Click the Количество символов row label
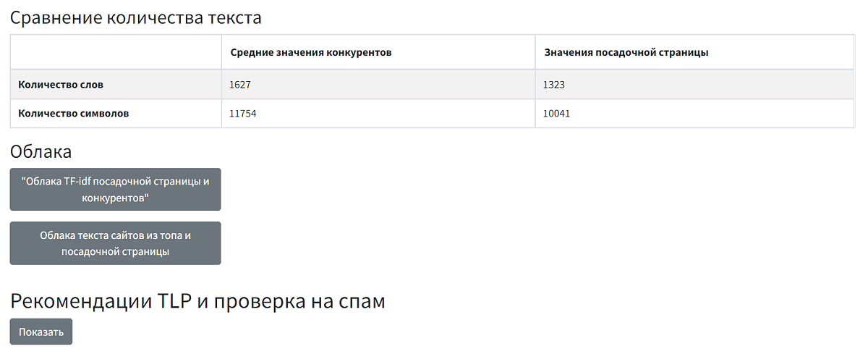This screenshot has height=354, width=868. [73, 114]
